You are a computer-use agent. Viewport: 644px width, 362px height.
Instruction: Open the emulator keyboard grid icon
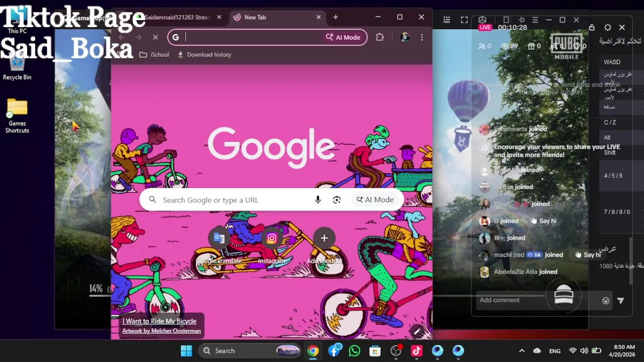pyautogui.click(x=446, y=20)
